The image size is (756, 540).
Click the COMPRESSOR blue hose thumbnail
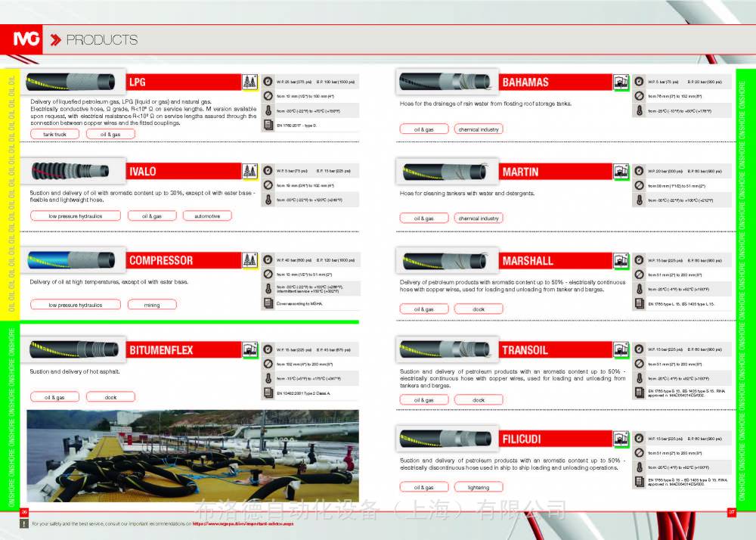click(73, 261)
